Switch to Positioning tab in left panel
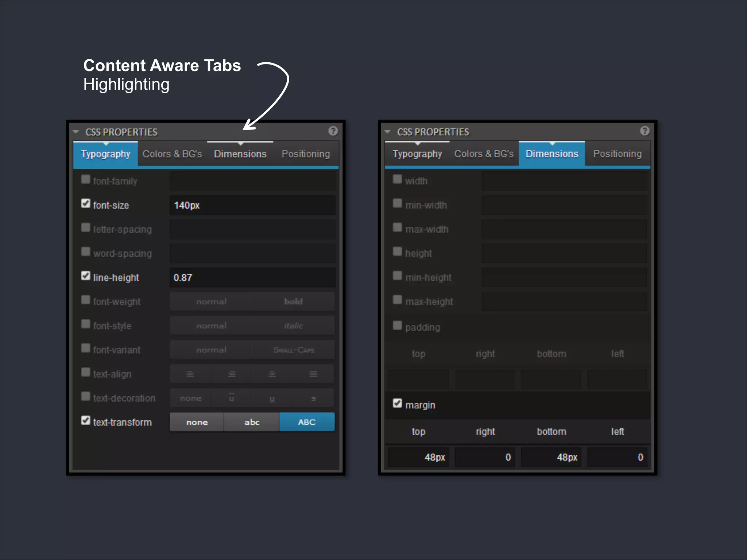This screenshot has width=747, height=560. [x=306, y=154]
